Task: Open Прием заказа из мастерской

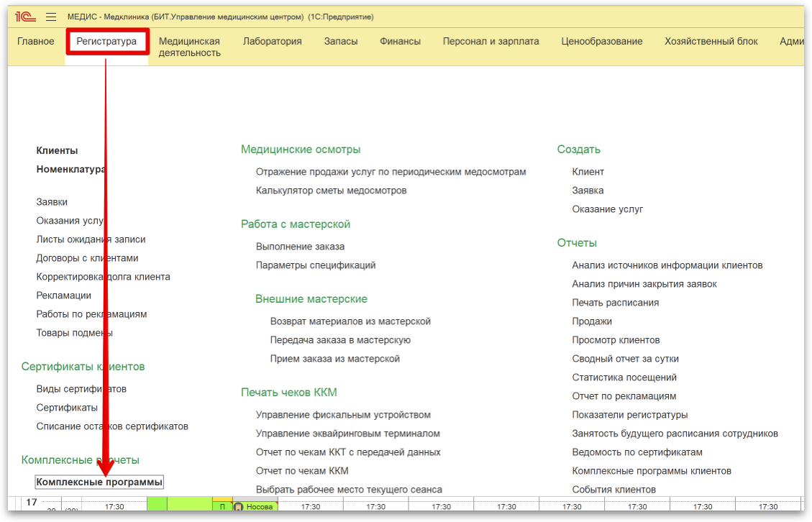Action: pyautogui.click(x=334, y=359)
